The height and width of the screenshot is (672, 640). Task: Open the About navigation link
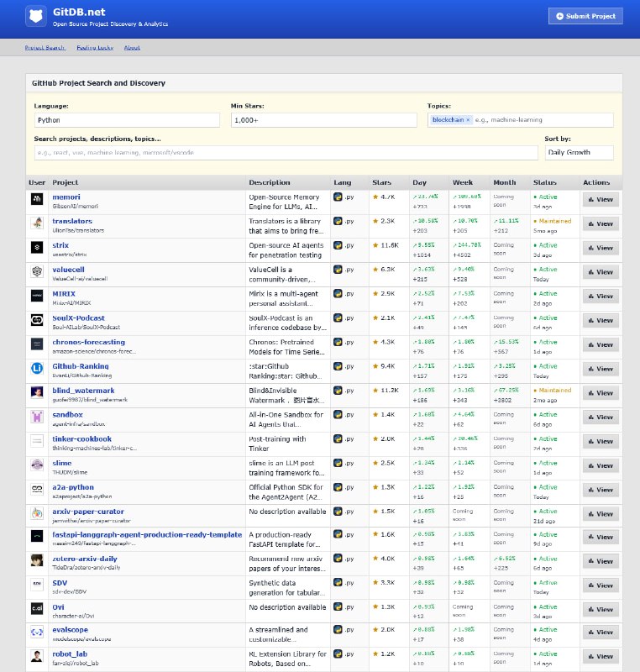pyautogui.click(x=132, y=48)
